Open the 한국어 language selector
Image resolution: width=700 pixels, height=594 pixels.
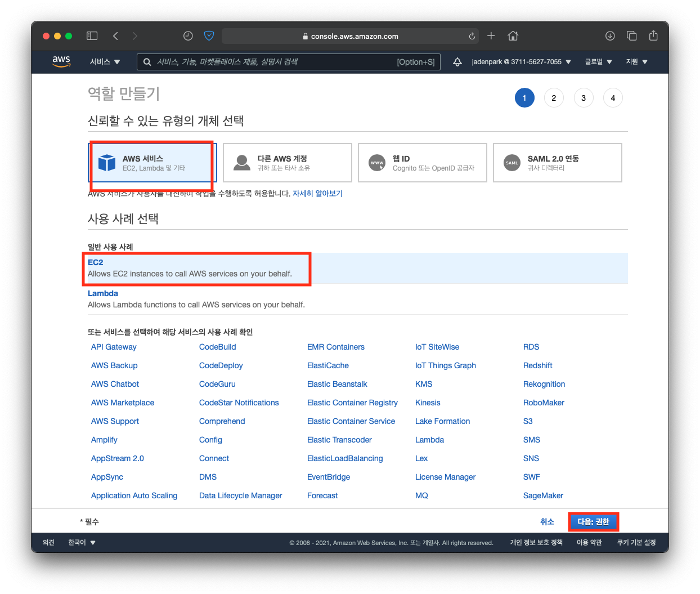82,543
